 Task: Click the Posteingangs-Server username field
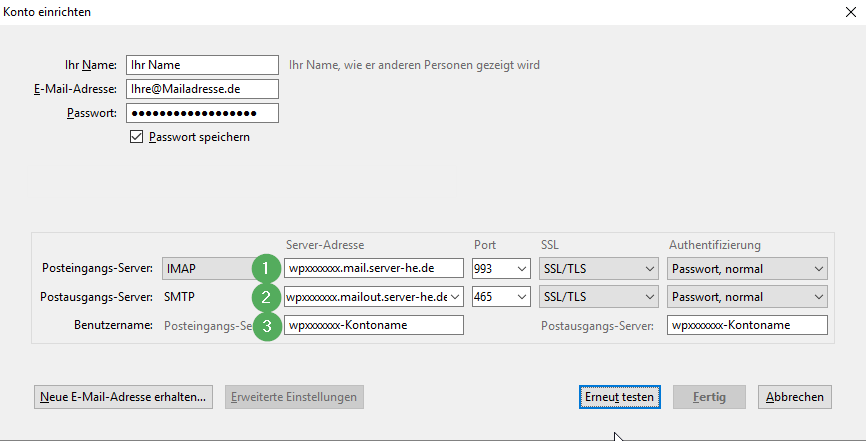[x=374, y=325]
